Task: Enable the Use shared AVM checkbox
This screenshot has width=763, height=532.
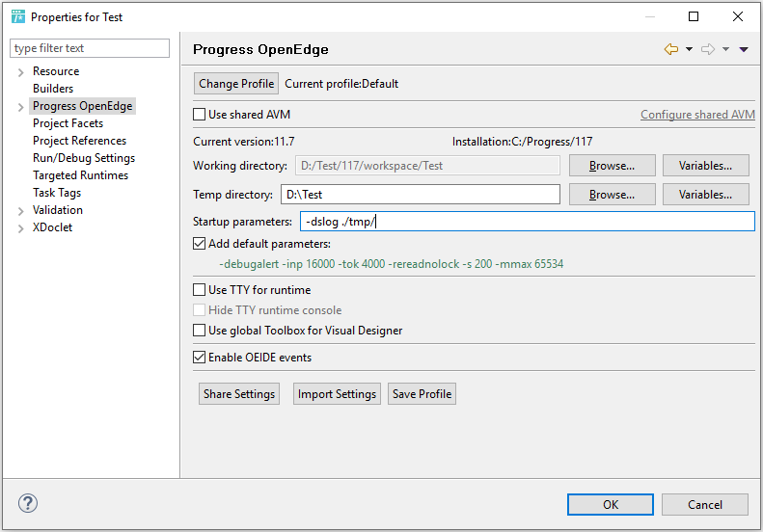Action: (x=199, y=115)
